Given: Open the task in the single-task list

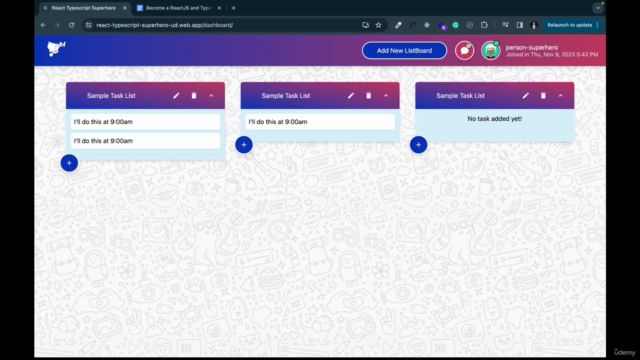Looking at the screenshot, I should [x=320, y=122].
